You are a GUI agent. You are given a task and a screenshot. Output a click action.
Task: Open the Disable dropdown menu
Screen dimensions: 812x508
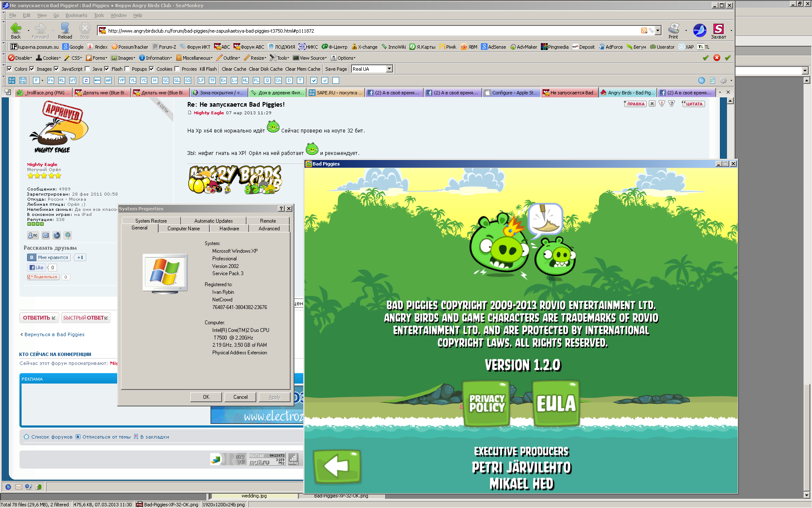(x=20, y=58)
